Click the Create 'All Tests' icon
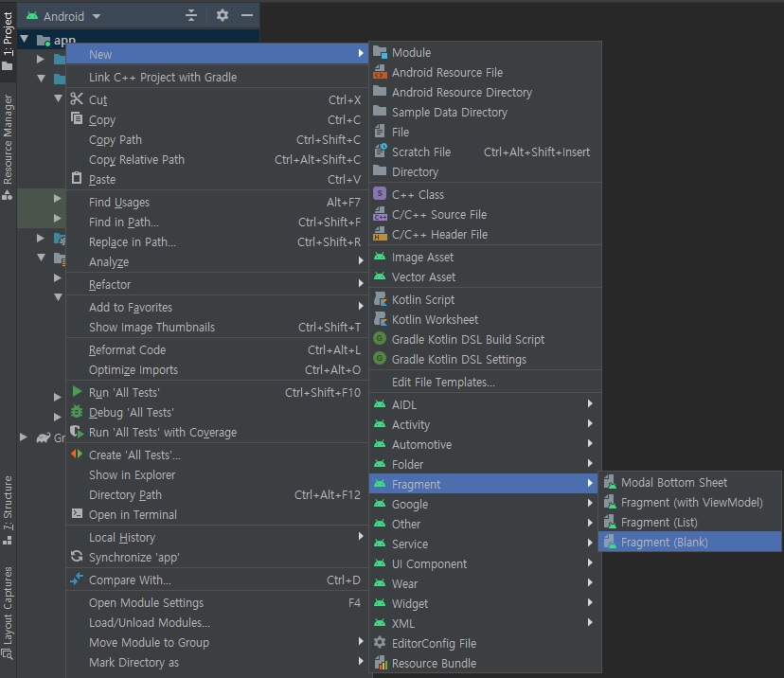This screenshot has height=678, width=784. click(77, 454)
